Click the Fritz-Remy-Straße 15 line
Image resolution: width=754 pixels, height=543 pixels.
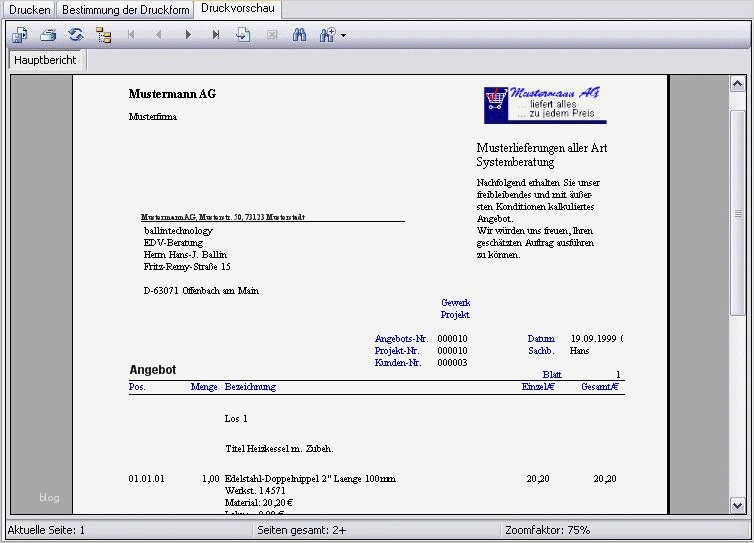click(187, 266)
